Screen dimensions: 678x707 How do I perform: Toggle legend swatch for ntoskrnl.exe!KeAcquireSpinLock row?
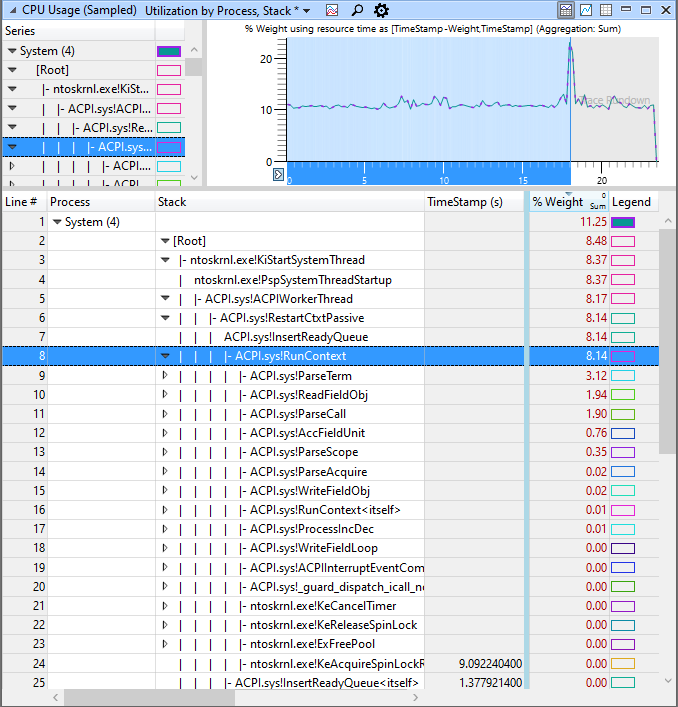tap(623, 664)
